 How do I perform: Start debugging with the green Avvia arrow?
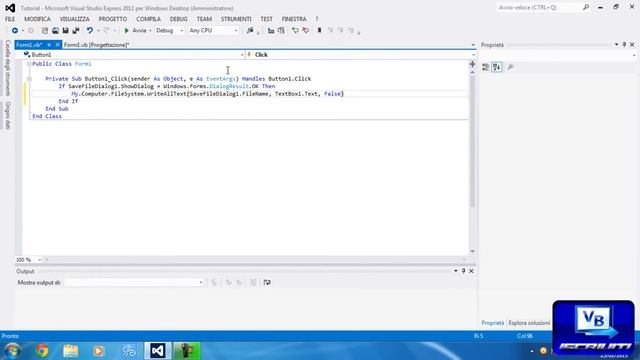coord(127,31)
